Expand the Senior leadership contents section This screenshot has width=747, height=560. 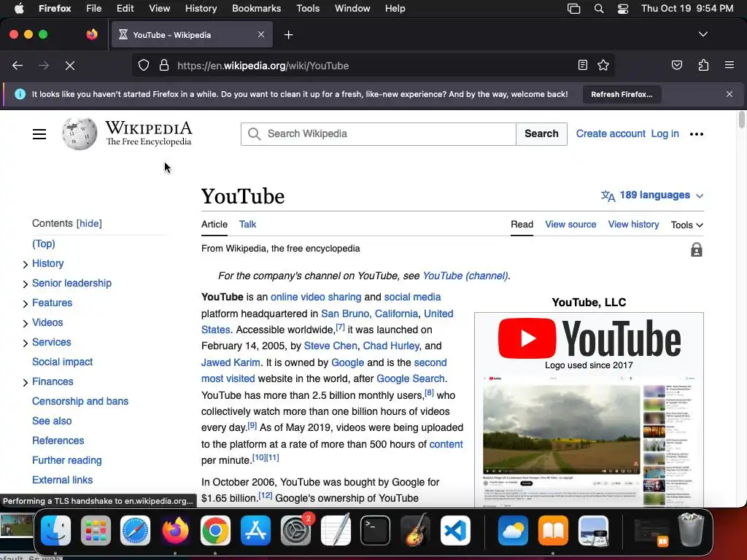coord(26,284)
